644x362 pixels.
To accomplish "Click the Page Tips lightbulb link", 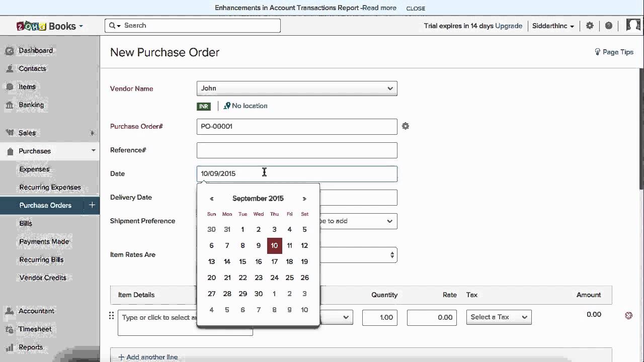I will point(614,52).
